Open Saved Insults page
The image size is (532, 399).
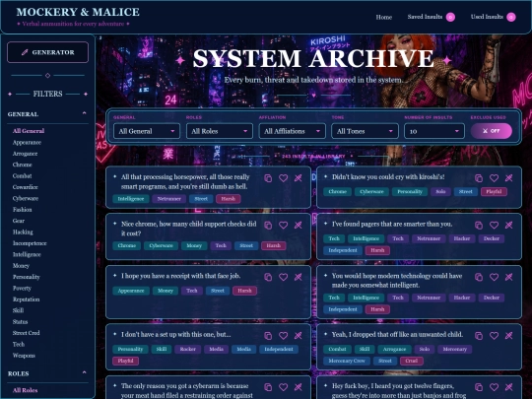tap(431, 17)
